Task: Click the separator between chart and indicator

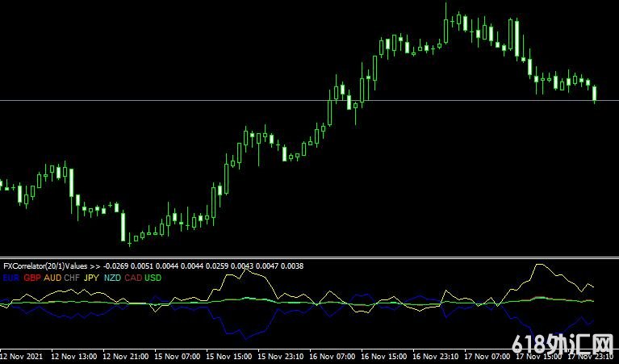Action: 309,257
